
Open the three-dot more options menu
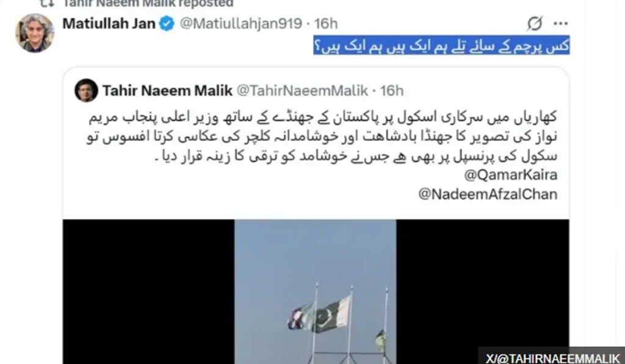(560, 24)
